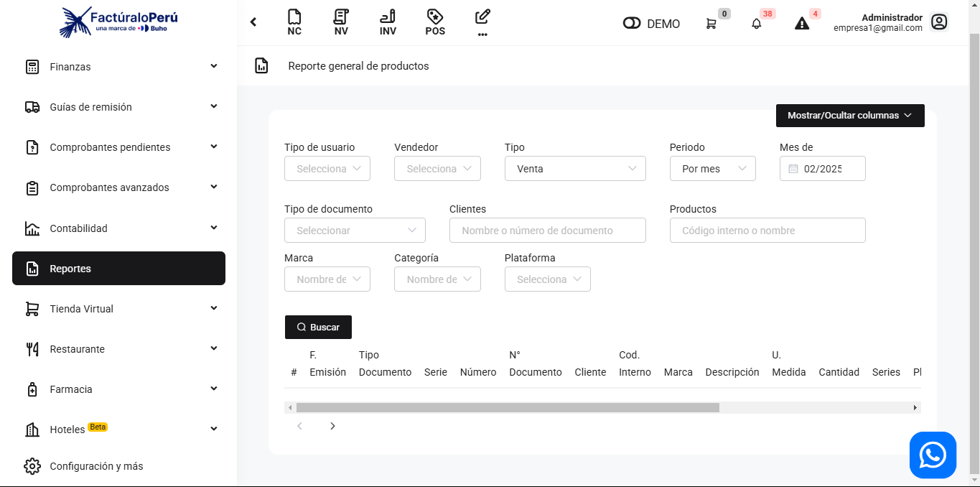
Task: Go to next page arrow
Action: click(332, 426)
